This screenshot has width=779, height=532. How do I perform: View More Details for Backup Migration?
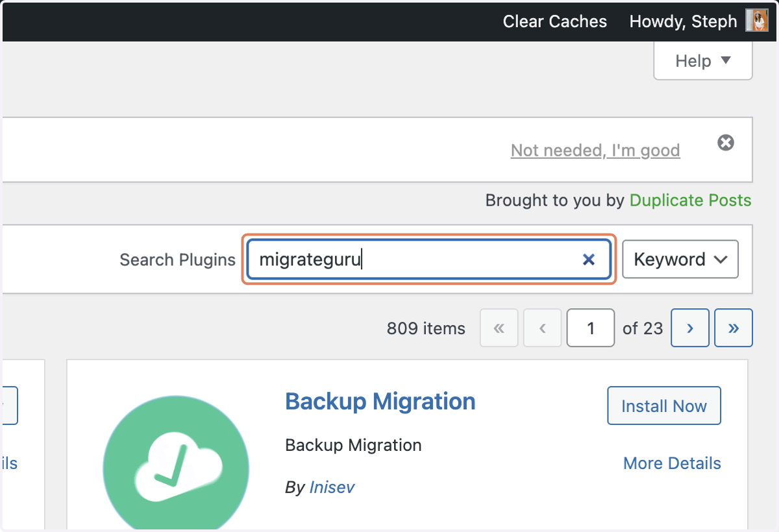pos(672,463)
